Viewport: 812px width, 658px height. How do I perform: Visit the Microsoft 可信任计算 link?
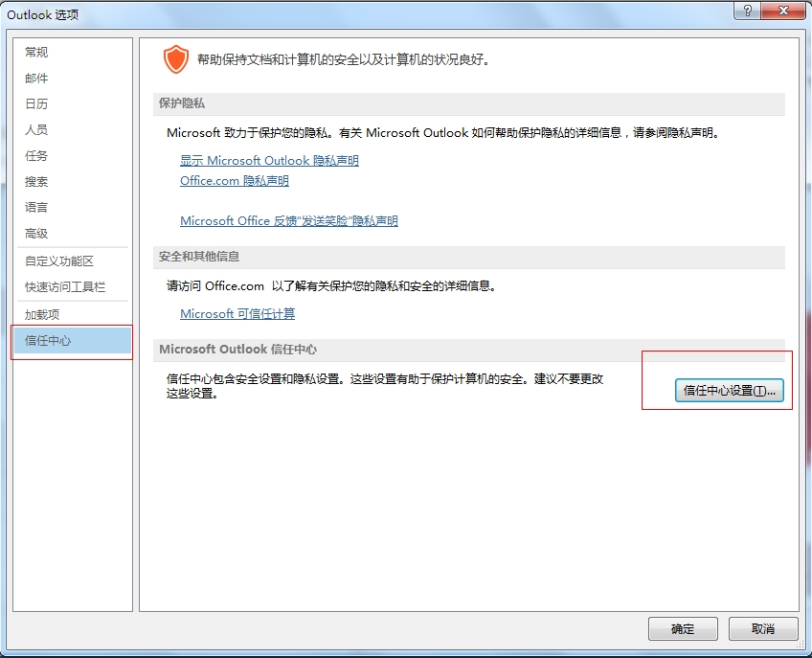(237, 314)
